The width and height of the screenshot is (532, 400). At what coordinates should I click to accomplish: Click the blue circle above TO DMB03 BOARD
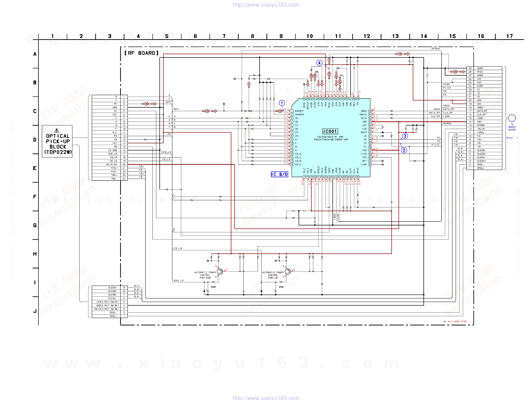click(x=512, y=118)
